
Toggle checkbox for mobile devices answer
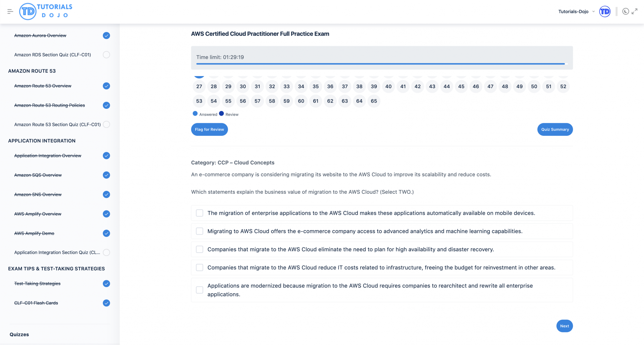199,213
